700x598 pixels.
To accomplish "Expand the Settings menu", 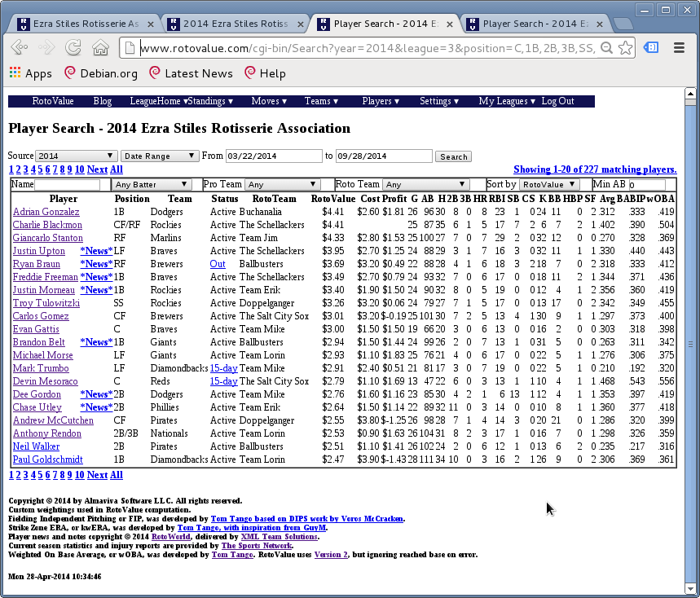I will [x=439, y=101].
